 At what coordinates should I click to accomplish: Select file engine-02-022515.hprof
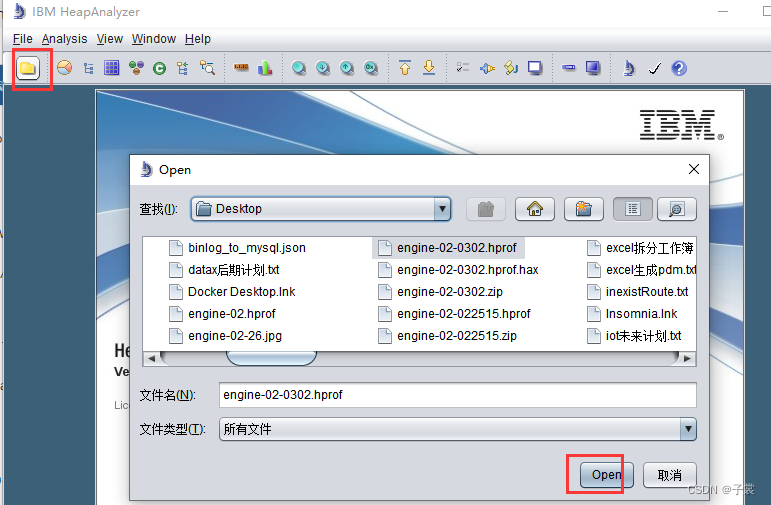click(x=455, y=314)
